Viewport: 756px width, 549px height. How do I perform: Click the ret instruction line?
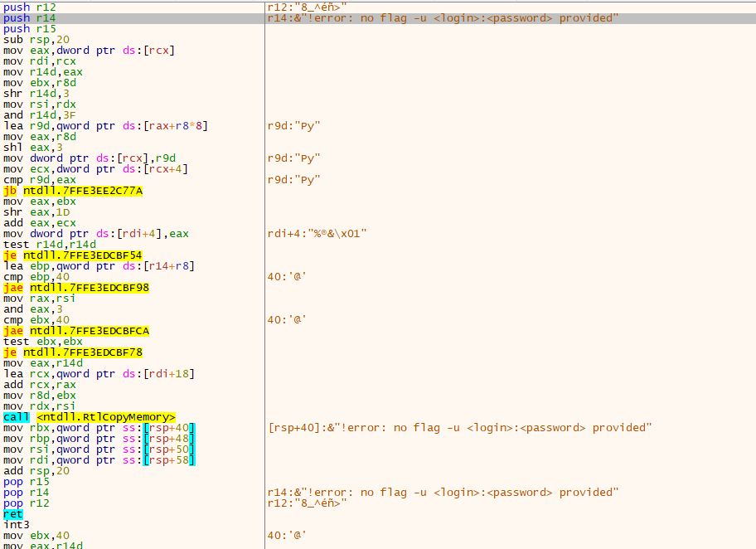13,514
